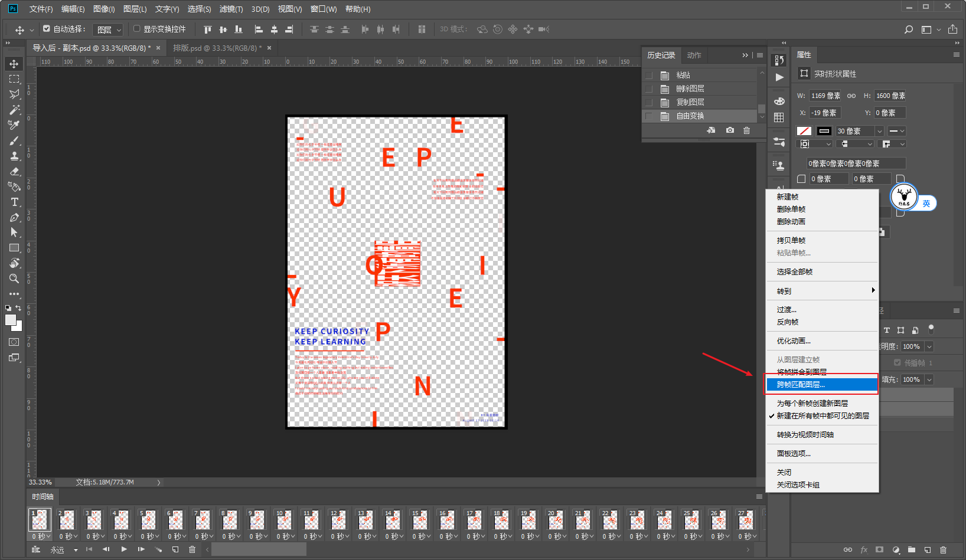This screenshot has width=966, height=560.
Task: Select the Move tool in the toolbar
Action: [x=14, y=64]
